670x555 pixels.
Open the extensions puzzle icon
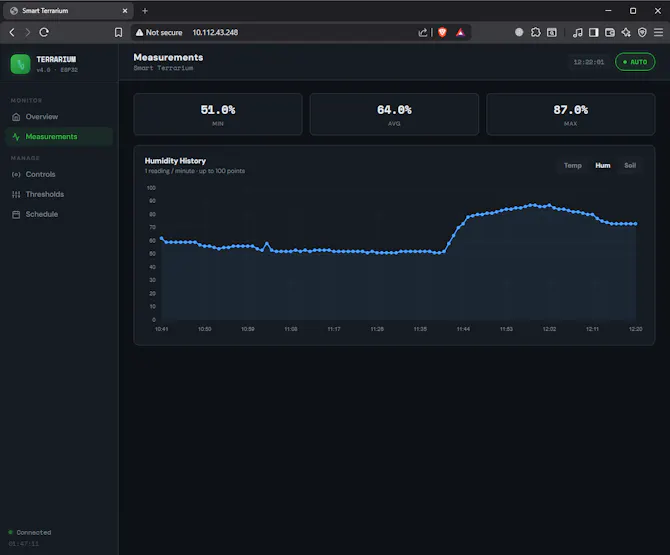(x=535, y=32)
